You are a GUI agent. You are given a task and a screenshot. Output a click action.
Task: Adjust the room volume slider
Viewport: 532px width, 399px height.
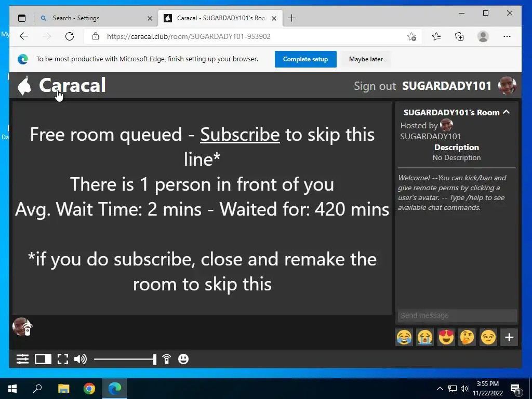click(125, 360)
